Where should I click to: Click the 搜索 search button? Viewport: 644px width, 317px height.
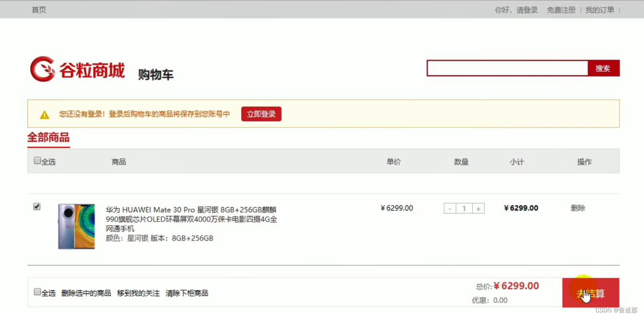(x=603, y=68)
